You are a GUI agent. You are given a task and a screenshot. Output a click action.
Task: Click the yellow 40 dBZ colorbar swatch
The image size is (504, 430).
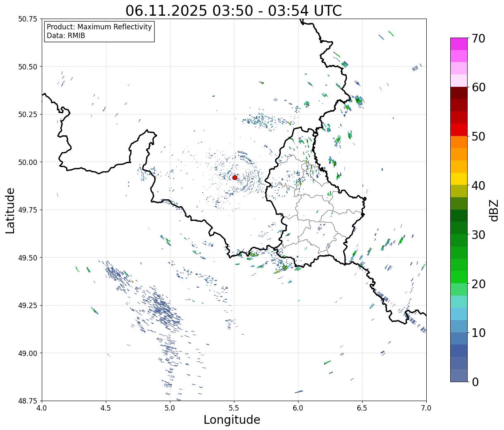point(459,179)
